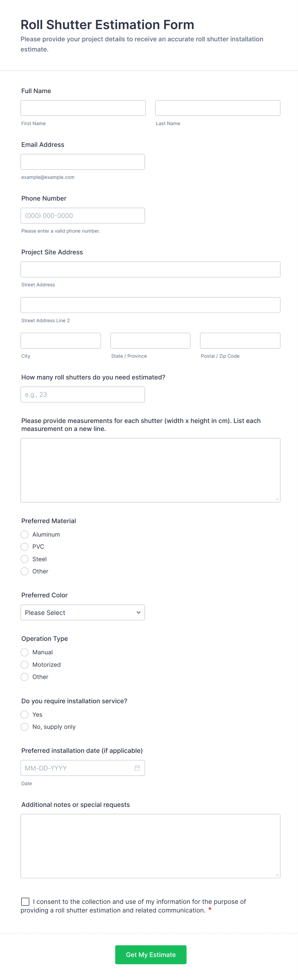Image resolution: width=298 pixels, height=980 pixels.
Task: Click the First Name input field
Action: pyautogui.click(x=83, y=108)
